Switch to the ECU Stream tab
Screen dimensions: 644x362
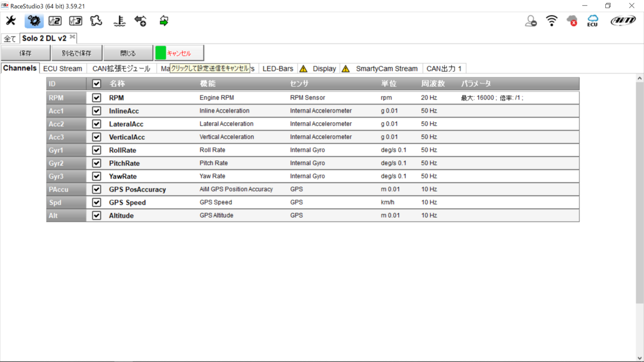(x=63, y=68)
